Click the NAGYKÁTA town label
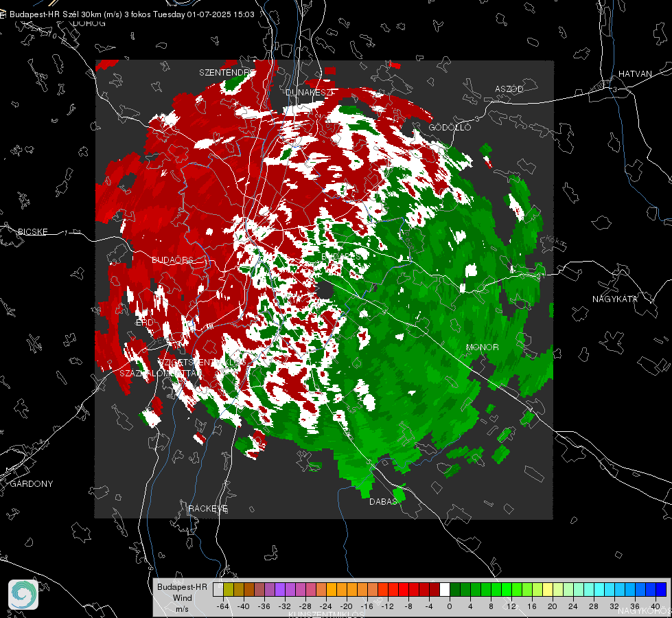This screenshot has height=618, width=672. 615,299
